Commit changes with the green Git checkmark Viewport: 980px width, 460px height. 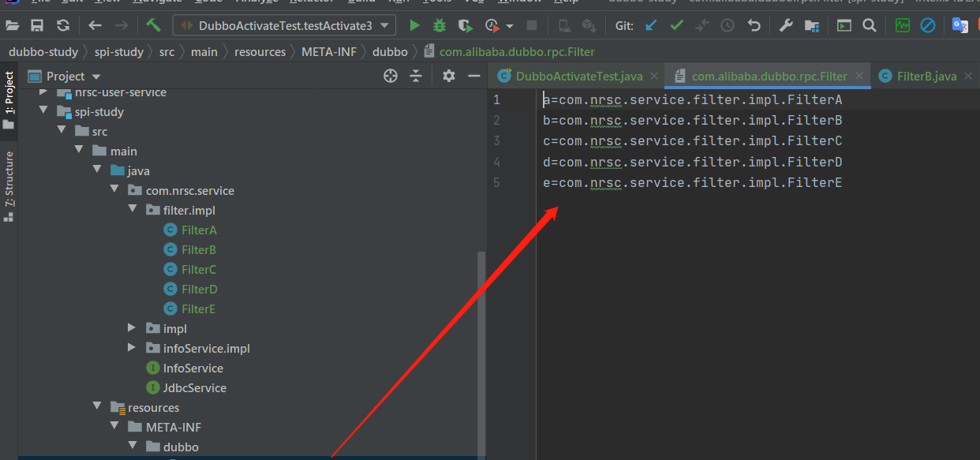[x=676, y=25]
